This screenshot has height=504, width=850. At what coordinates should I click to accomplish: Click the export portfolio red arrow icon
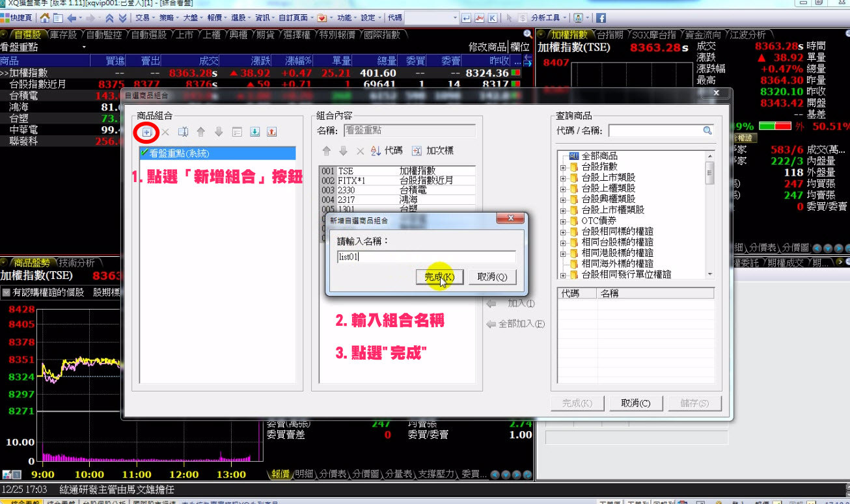click(x=271, y=132)
